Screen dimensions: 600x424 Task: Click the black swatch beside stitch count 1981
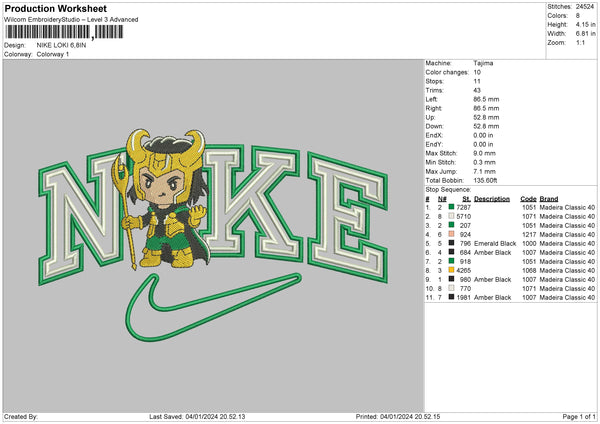click(452, 297)
